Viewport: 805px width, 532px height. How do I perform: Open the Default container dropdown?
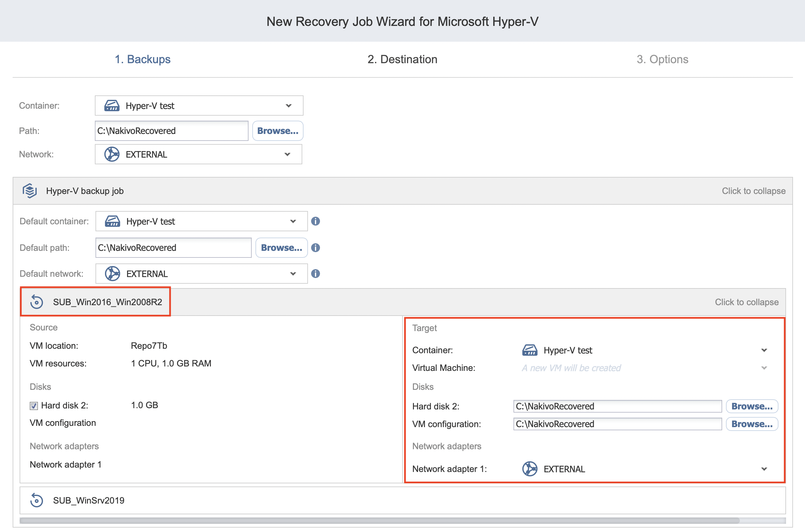pyautogui.click(x=202, y=221)
